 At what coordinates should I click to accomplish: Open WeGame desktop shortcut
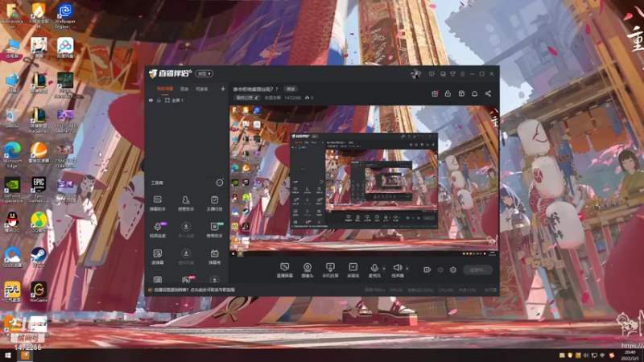coord(39,291)
